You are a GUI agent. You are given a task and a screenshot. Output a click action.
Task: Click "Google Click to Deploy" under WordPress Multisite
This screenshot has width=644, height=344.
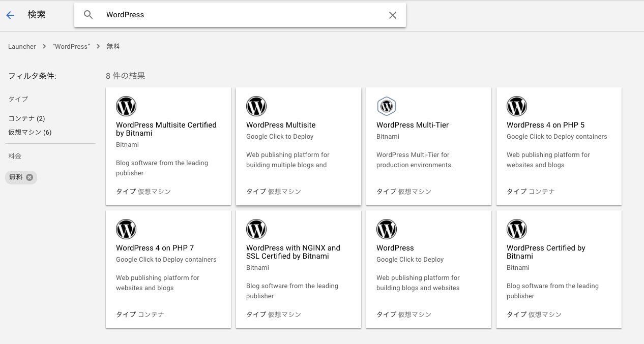[x=280, y=136]
